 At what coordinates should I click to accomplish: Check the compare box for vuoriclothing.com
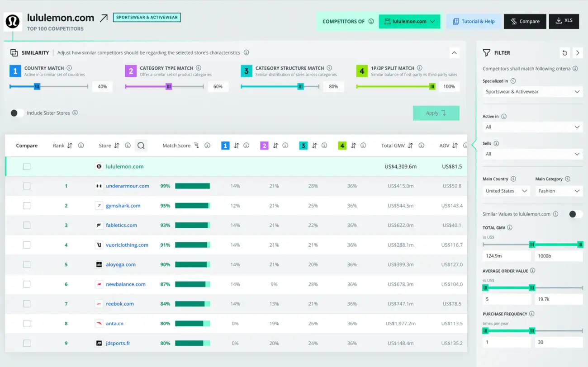tap(27, 245)
